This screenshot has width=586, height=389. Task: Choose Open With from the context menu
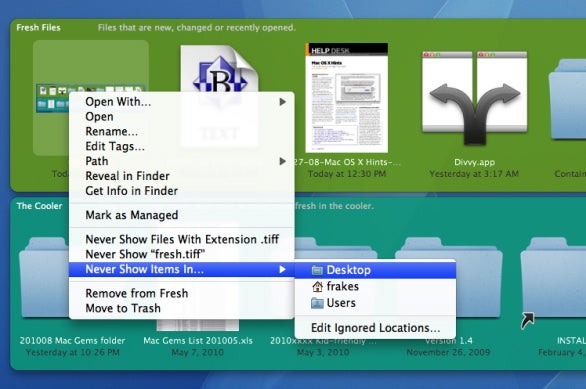click(182, 102)
